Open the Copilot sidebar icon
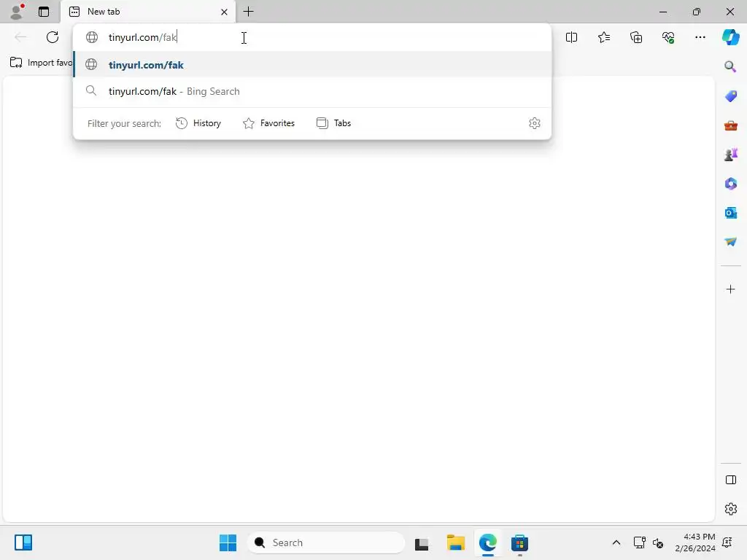The image size is (747, 560). tap(730, 37)
